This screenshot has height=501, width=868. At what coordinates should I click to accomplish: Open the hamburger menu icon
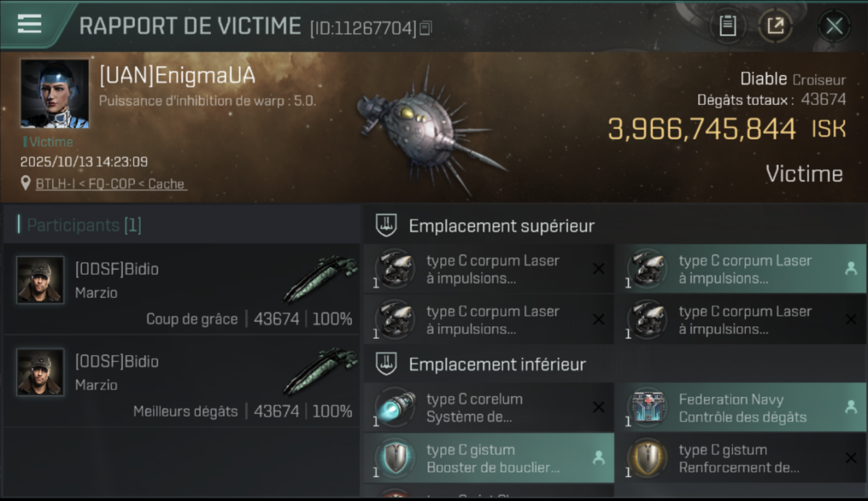(x=29, y=24)
